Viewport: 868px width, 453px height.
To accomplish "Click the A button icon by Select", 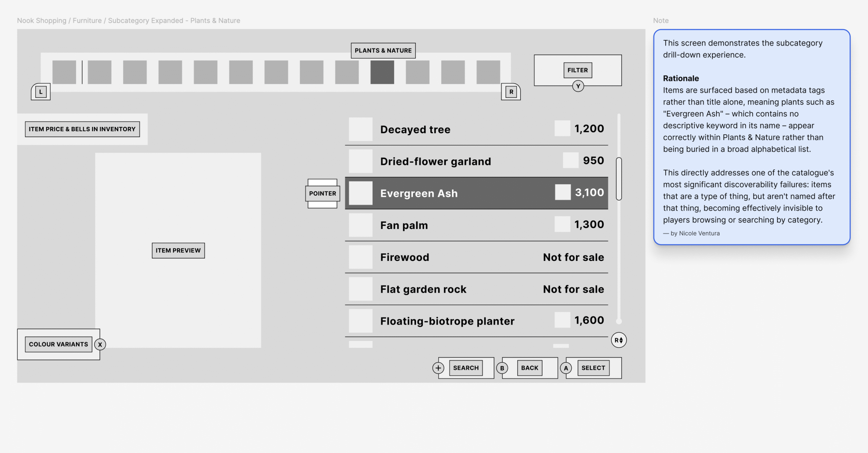I will coord(566,368).
